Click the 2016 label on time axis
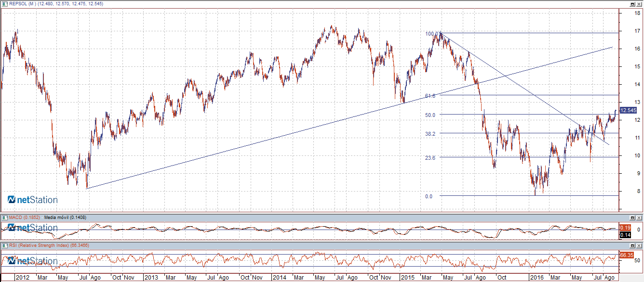The width and height of the screenshot is (644, 282). click(536, 278)
